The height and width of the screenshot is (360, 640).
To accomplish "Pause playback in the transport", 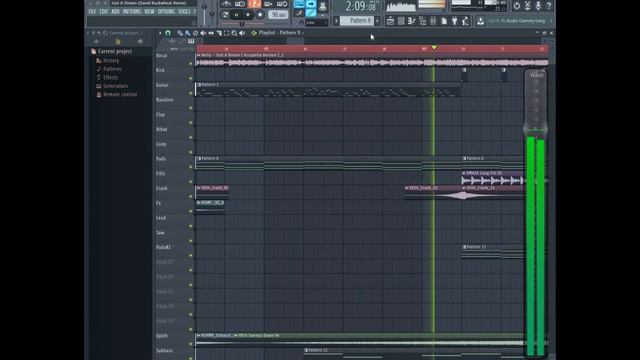I will pyautogui.click(x=236, y=15).
